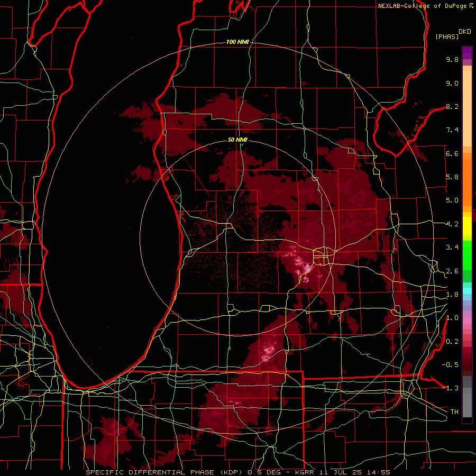Pick the bright green band on color bar

467,256
